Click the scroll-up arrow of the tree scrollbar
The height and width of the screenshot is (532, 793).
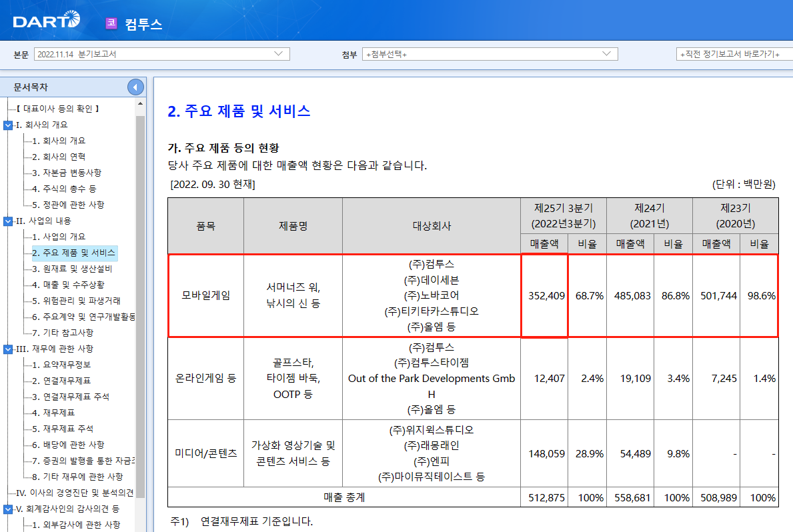pyautogui.click(x=140, y=104)
